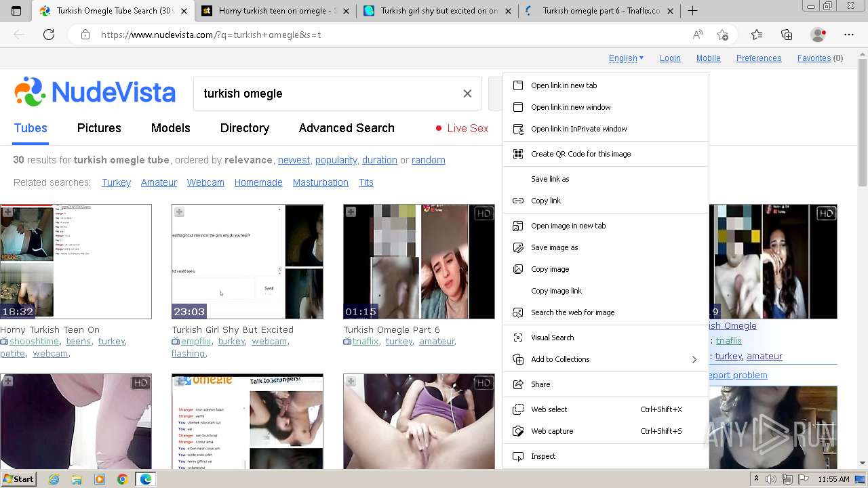Click the Mobile link
This screenshot has width=868, height=488.
(708, 58)
